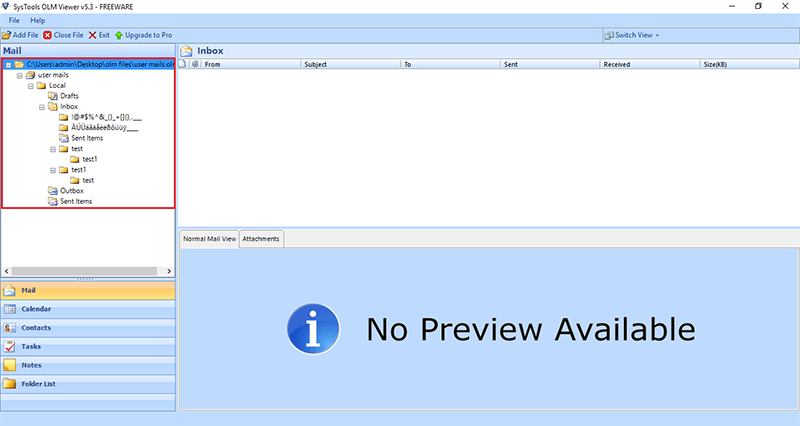Click the Folder List icon
Screen dimensions: 800x426
[x=10, y=384]
